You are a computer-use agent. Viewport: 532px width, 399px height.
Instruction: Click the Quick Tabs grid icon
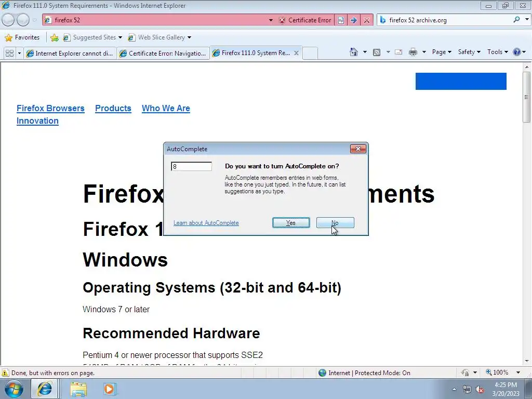[9, 54]
